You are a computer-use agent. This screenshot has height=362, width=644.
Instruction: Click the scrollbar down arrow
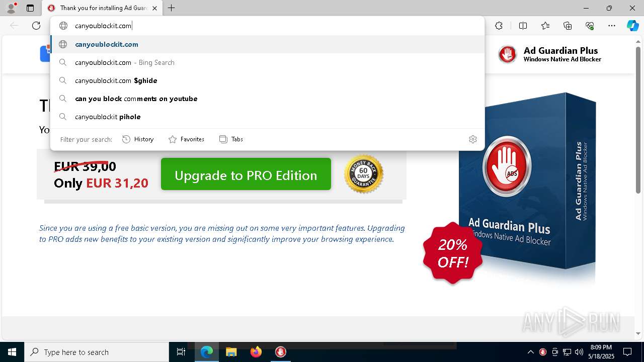638,333
